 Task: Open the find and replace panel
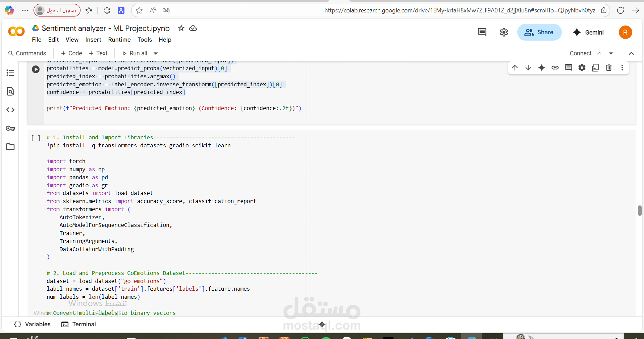click(10, 91)
